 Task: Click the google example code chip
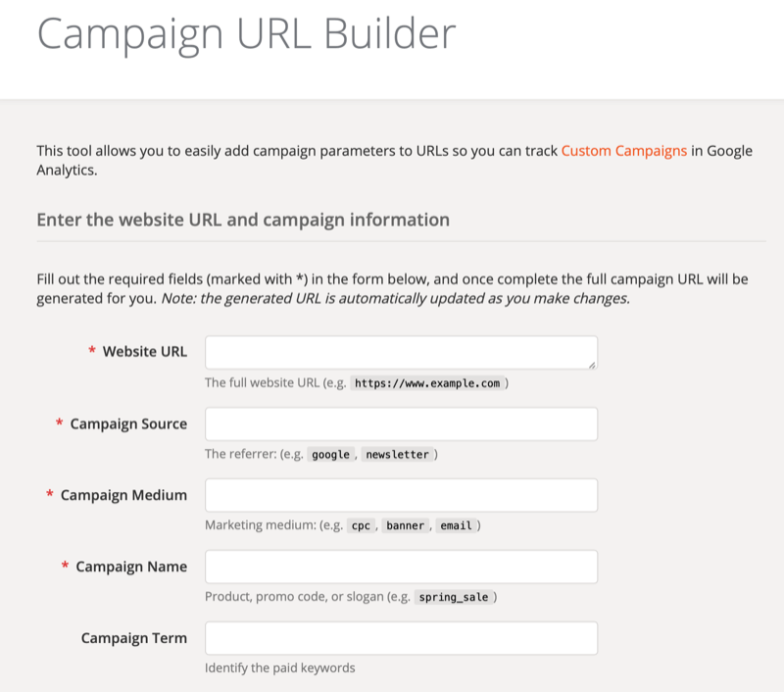(x=330, y=455)
